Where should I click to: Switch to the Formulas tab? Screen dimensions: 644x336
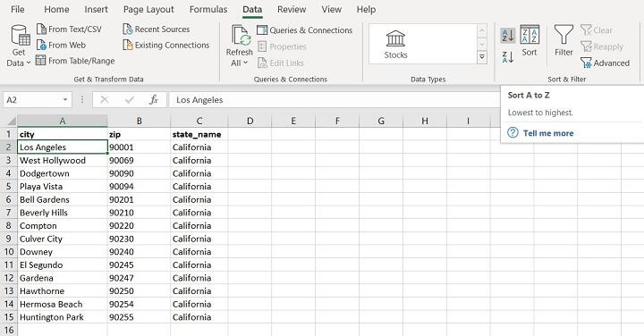pyautogui.click(x=208, y=10)
